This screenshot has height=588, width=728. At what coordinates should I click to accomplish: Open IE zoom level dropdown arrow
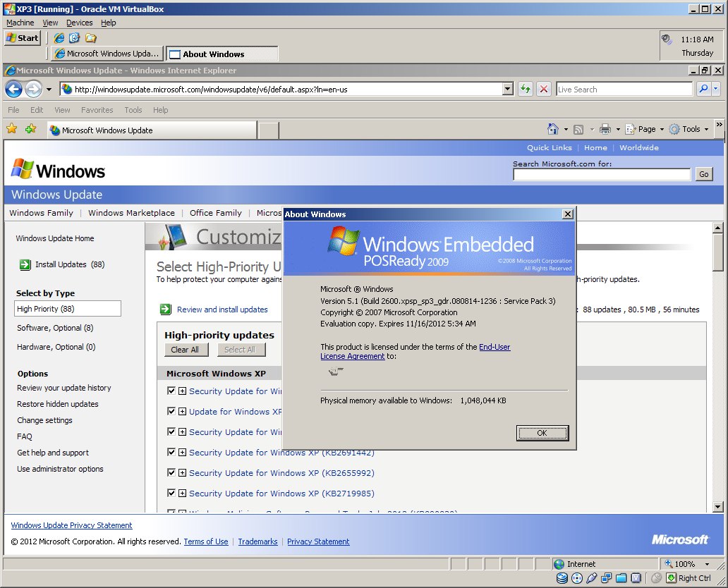point(707,564)
